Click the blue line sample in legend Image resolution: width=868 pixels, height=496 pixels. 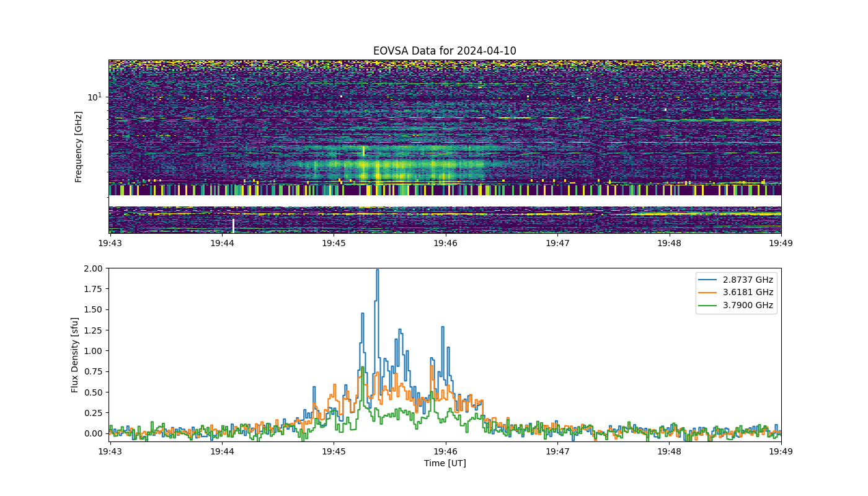[x=711, y=280]
